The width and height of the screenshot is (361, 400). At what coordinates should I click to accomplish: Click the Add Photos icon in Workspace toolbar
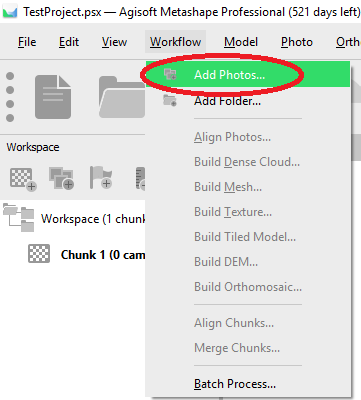coord(61,179)
